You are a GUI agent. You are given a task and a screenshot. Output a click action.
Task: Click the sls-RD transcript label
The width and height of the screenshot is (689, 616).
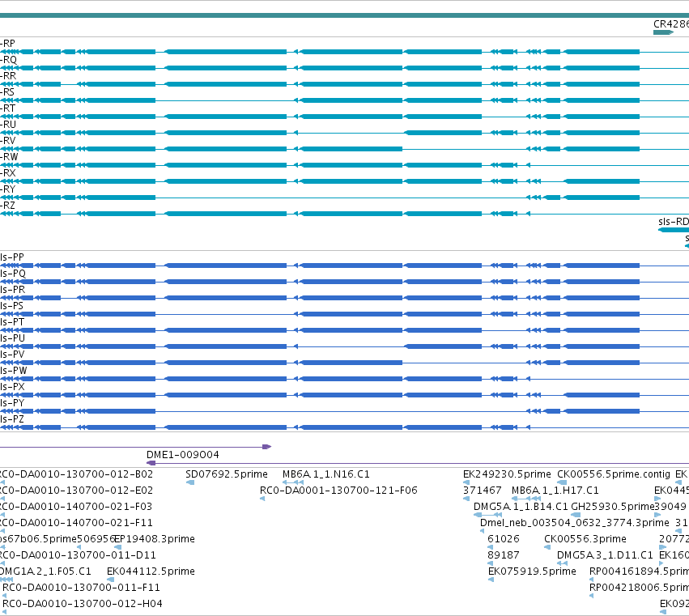674,222
